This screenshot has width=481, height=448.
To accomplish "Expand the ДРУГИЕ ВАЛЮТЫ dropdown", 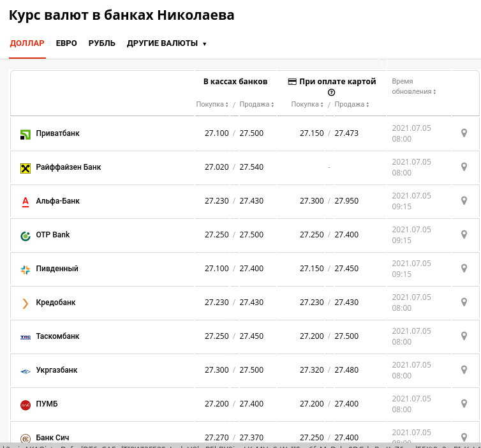I will [x=166, y=43].
